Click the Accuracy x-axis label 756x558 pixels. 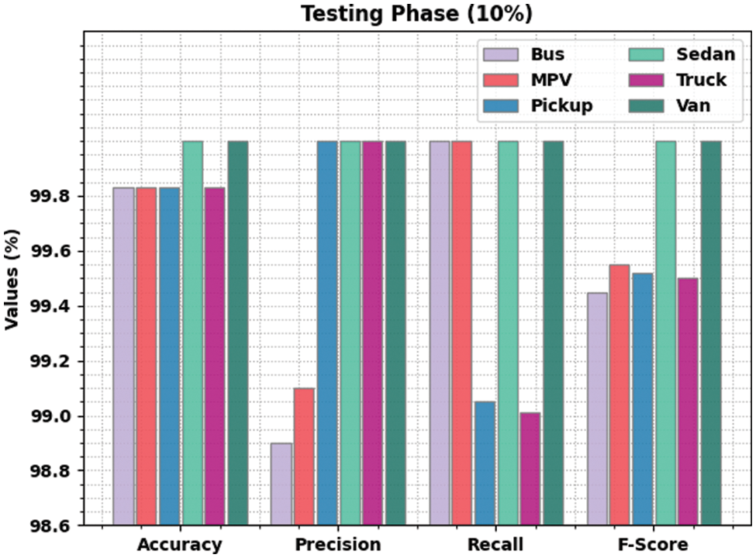[x=180, y=544]
